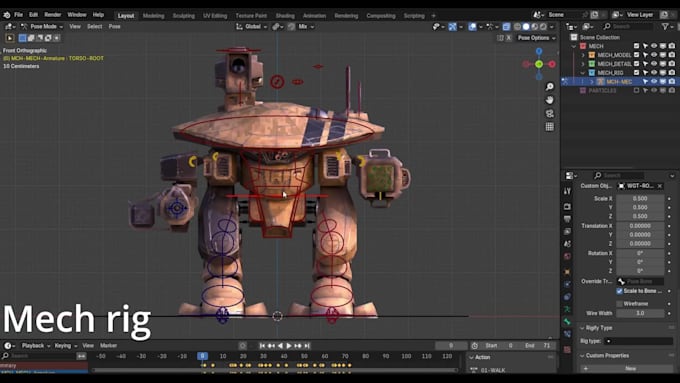Select wireframe viewport shading sphere
Screen dimensions: 680x383
click(517, 27)
